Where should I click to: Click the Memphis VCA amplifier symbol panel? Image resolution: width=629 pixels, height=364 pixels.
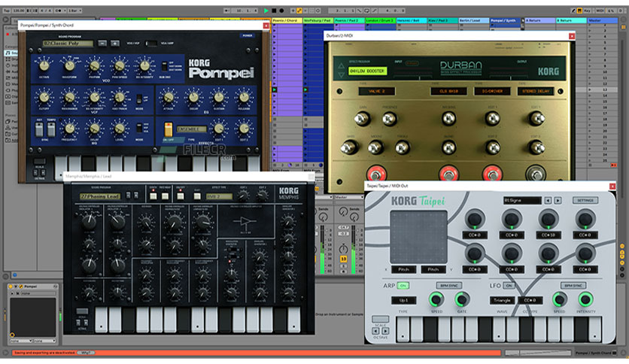tap(245, 222)
